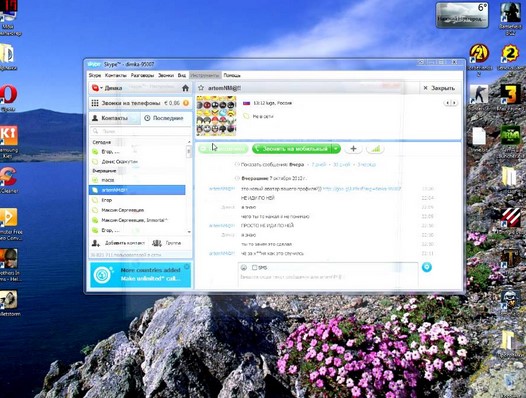The width and height of the screenshot is (526, 398).
Task: Click the plus add-people button
Action: point(353,149)
